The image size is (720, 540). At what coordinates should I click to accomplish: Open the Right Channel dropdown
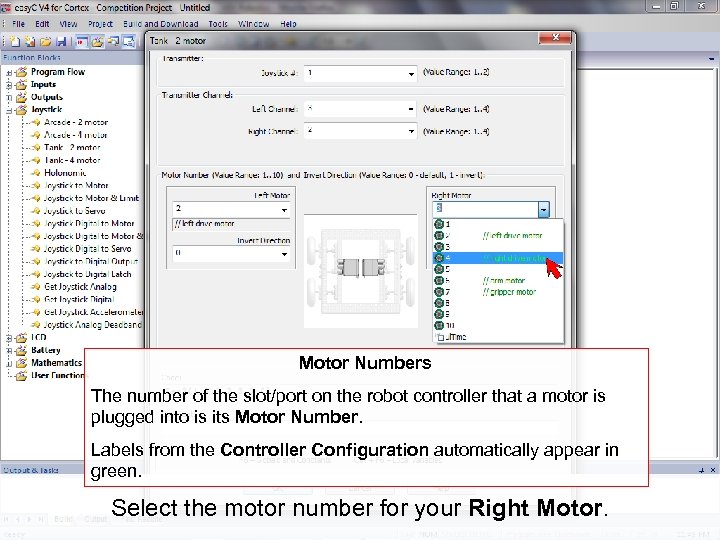[x=411, y=131]
